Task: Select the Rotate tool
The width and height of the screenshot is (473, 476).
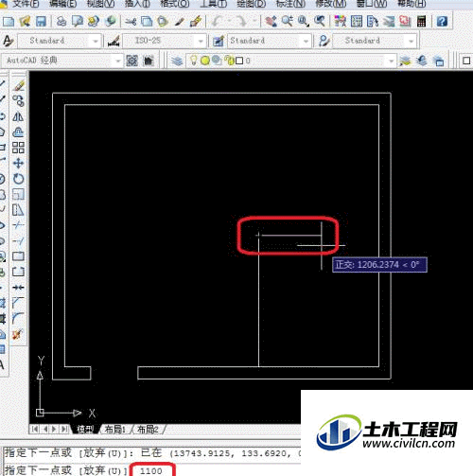Action: coord(18,179)
